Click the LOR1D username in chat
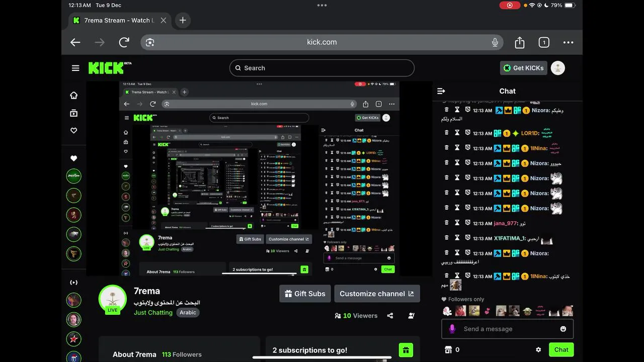Image resolution: width=644 pixels, height=362 pixels. click(x=529, y=133)
